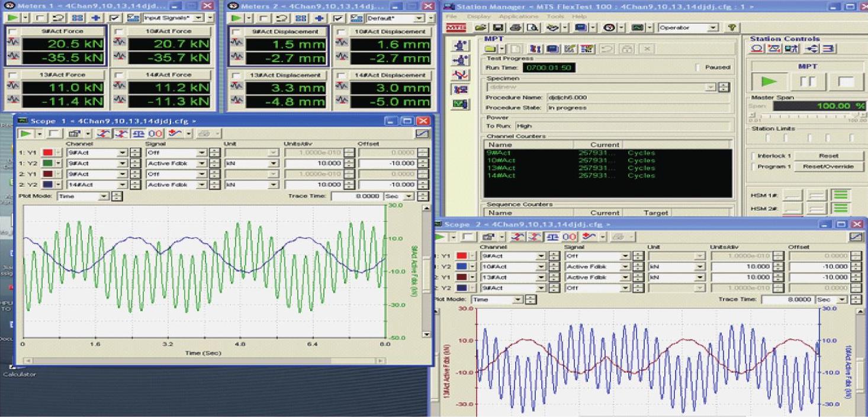The height and width of the screenshot is (417, 868).
Task: Click the green Run button in Meters 1
Action: [x=12, y=18]
